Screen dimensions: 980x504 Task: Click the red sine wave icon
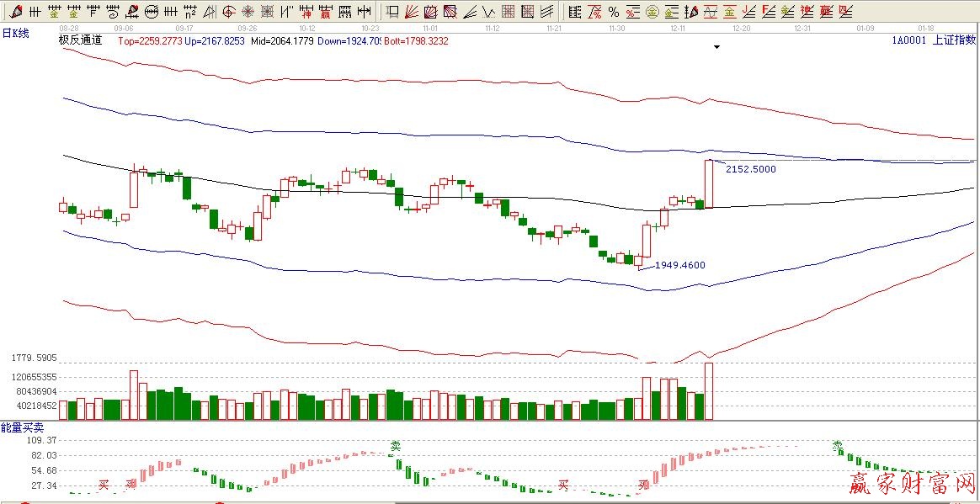pyautogui.click(x=710, y=12)
